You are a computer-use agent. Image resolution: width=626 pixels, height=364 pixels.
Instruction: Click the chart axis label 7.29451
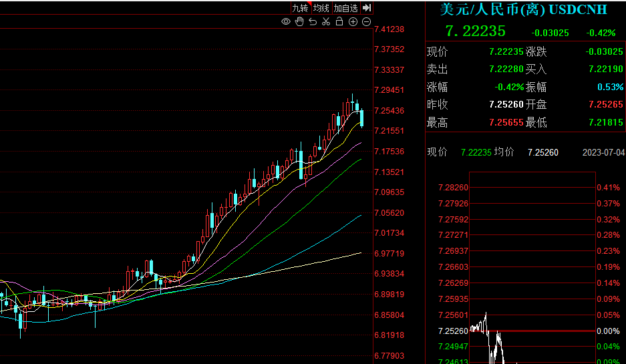[x=389, y=89]
